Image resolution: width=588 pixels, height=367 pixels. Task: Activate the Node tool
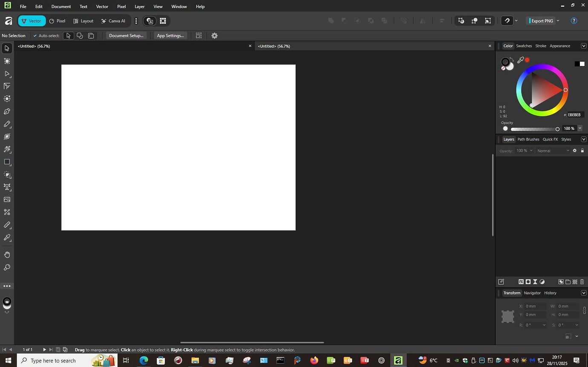pyautogui.click(x=7, y=74)
